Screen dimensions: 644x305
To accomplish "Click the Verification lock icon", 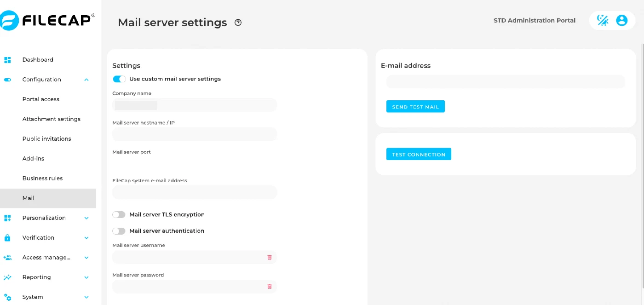I will pyautogui.click(x=7, y=238).
